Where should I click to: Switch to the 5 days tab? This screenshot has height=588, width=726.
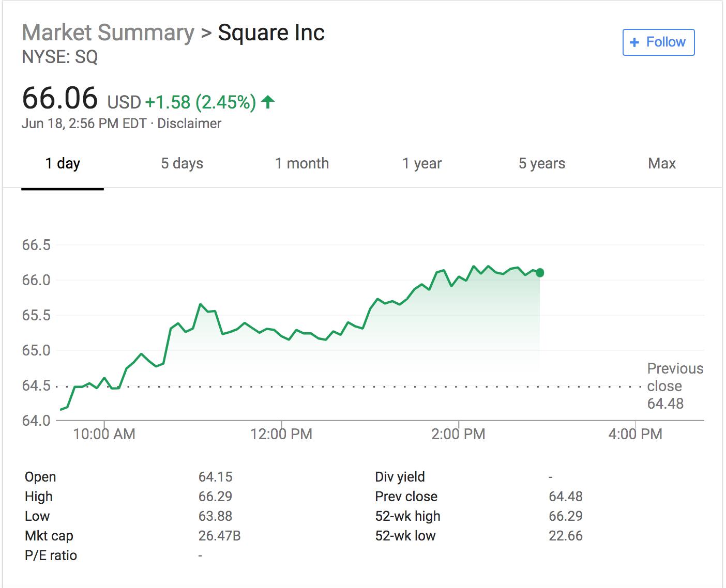coord(182,163)
